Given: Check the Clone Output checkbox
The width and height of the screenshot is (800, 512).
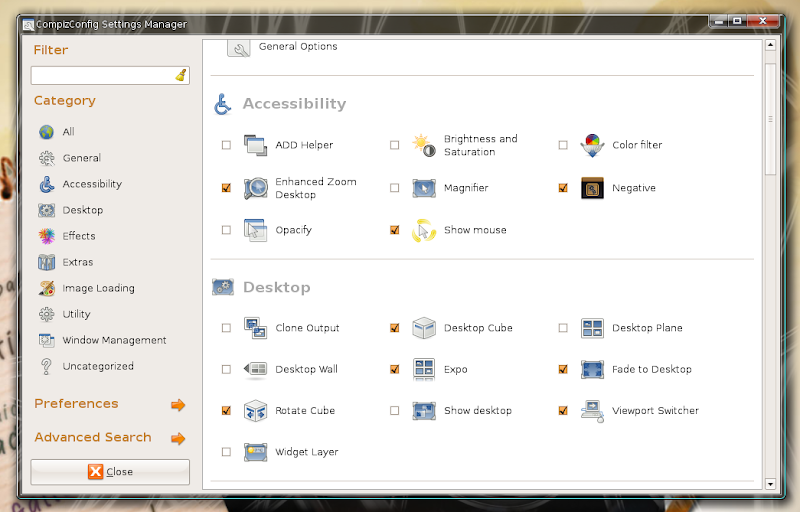Looking at the screenshot, I should [x=226, y=328].
